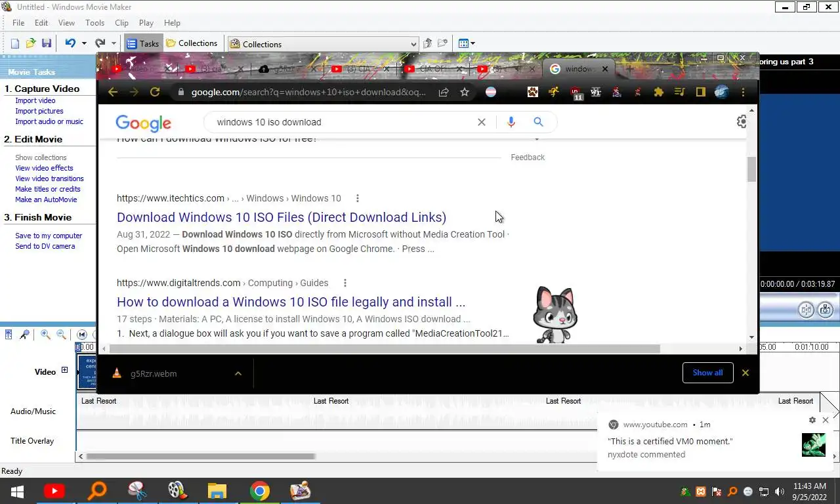Screen dimensions: 840x504
Task: Click the New Collection Folder icon
Action: click(x=443, y=44)
